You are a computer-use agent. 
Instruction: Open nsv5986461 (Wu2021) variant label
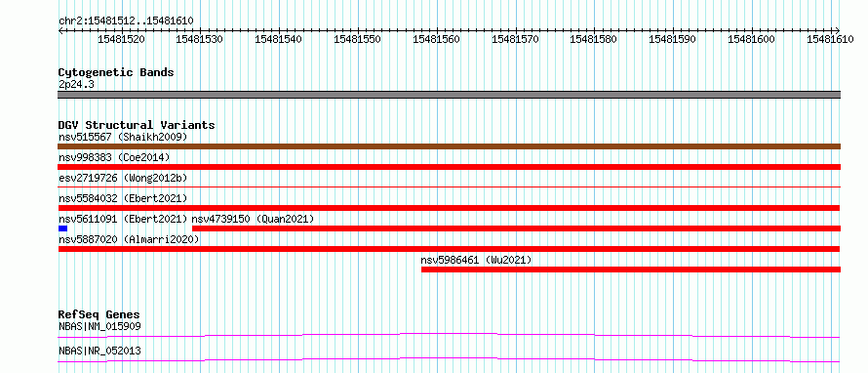(x=476, y=260)
